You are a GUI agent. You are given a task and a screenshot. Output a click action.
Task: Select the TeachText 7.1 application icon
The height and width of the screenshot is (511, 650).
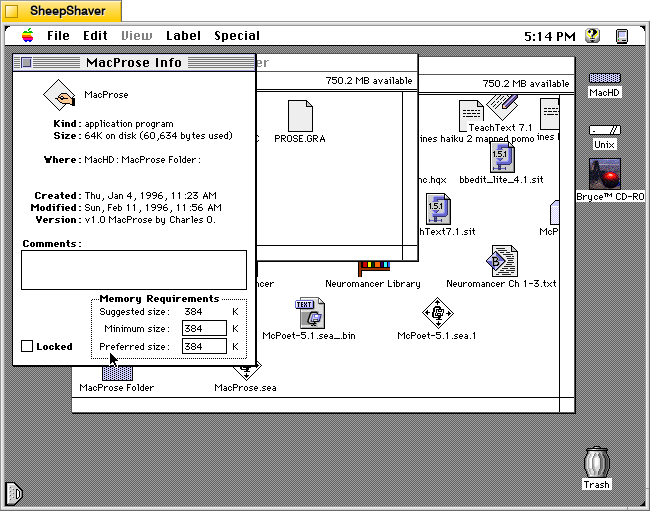pyautogui.click(x=502, y=107)
